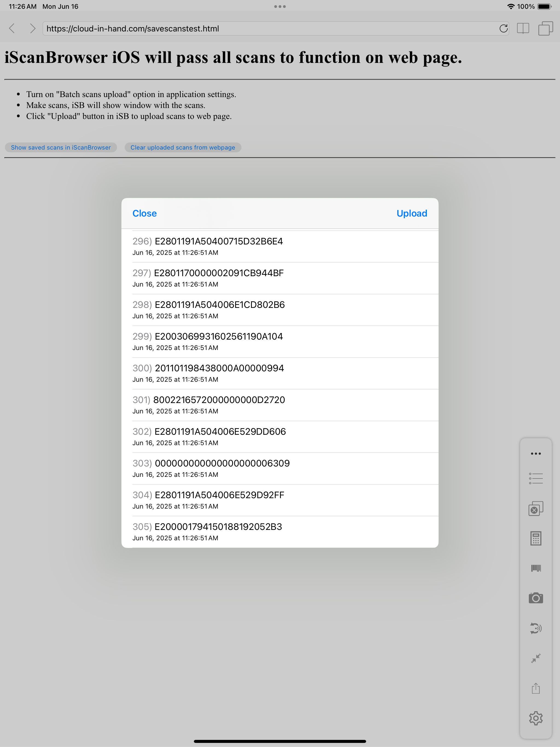Upload the scans to the web page
This screenshot has height=747, width=560.
(412, 214)
